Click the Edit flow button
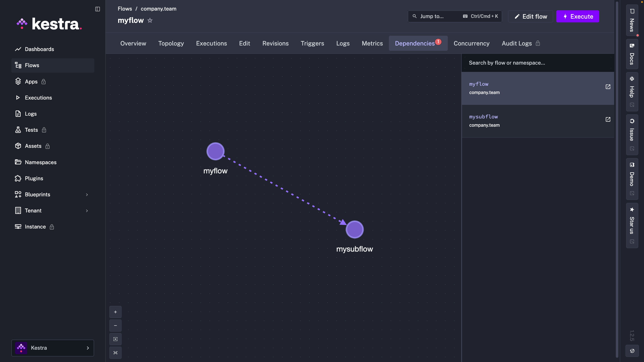 (x=531, y=16)
